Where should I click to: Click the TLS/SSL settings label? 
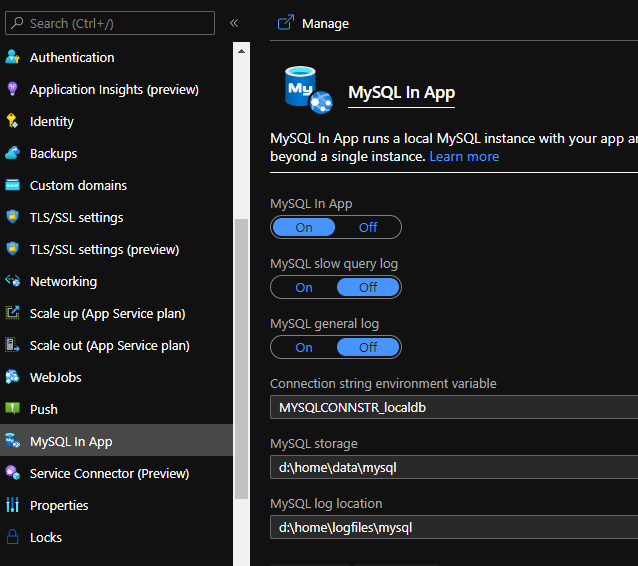pyautogui.click(x=76, y=218)
